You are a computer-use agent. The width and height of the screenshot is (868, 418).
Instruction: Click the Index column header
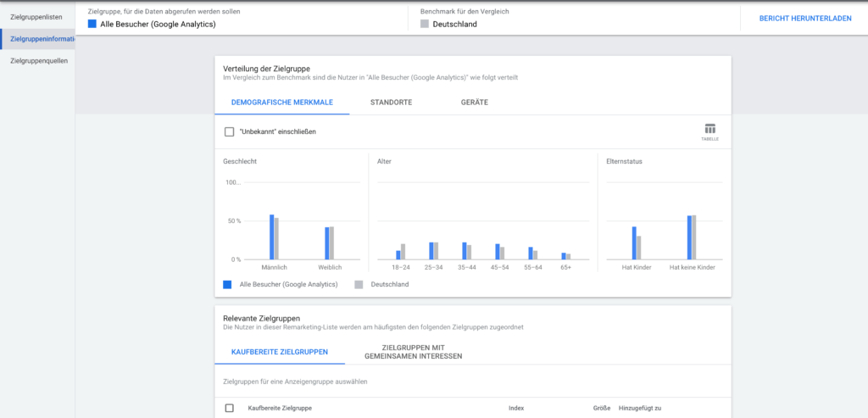pos(515,408)
